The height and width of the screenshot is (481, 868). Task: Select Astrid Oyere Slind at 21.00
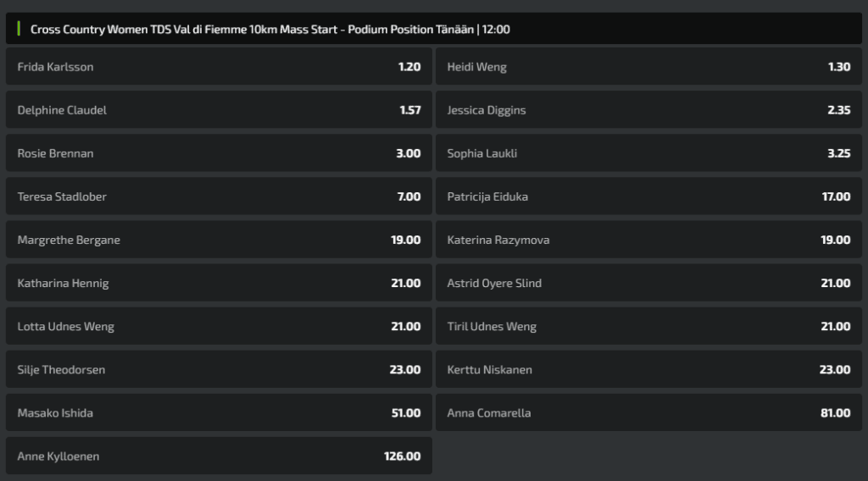[x=648, y=283]
